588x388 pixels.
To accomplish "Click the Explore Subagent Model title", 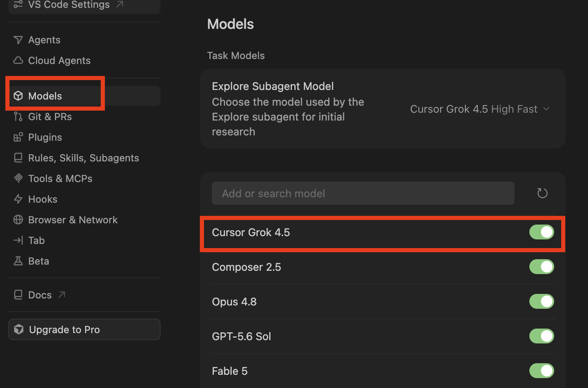I will [x=273, y=86].
